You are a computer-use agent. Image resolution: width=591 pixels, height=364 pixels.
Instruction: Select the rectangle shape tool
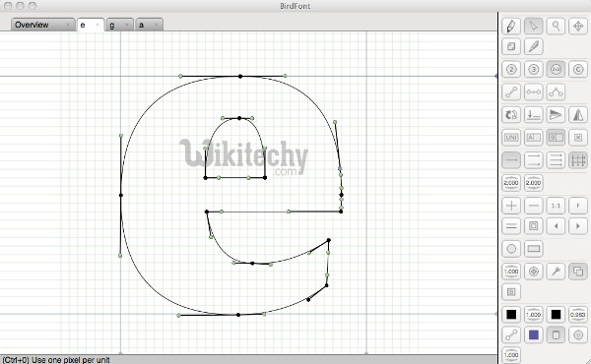(533, 249)
